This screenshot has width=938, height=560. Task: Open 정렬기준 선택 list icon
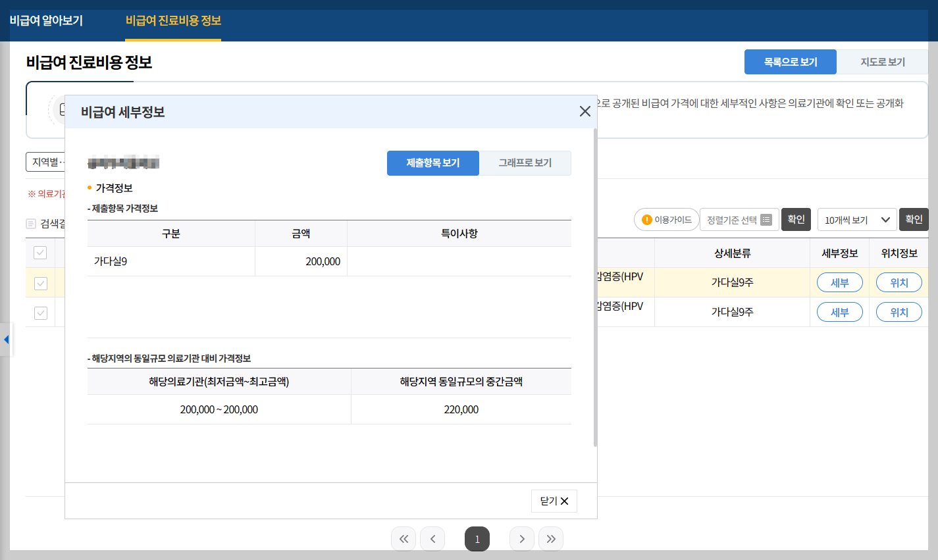coord(766,220)
